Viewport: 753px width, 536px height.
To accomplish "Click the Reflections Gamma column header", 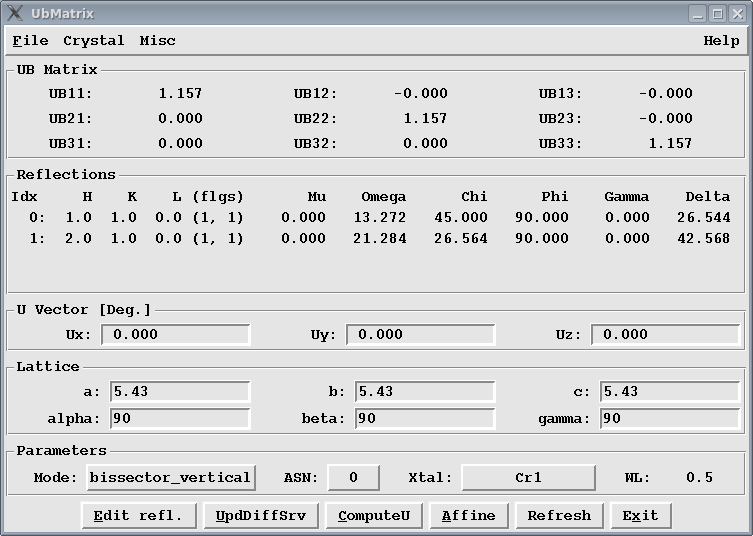I will pos(627,196).
